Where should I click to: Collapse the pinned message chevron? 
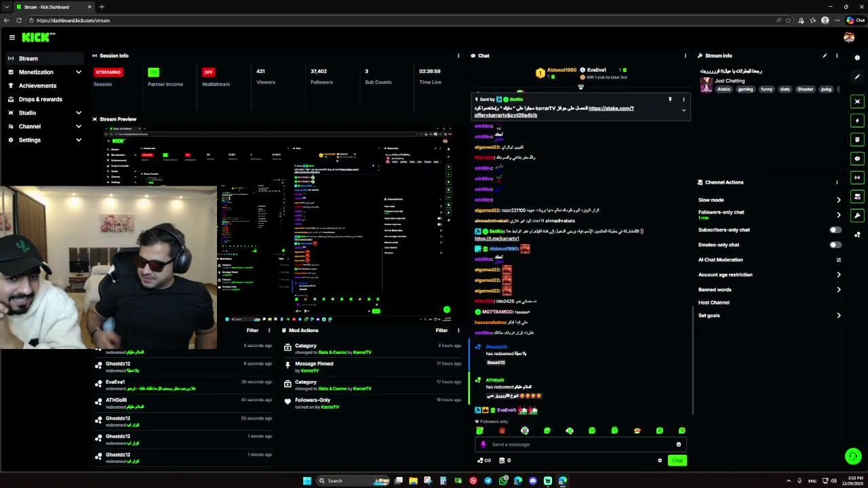(684, 110)
